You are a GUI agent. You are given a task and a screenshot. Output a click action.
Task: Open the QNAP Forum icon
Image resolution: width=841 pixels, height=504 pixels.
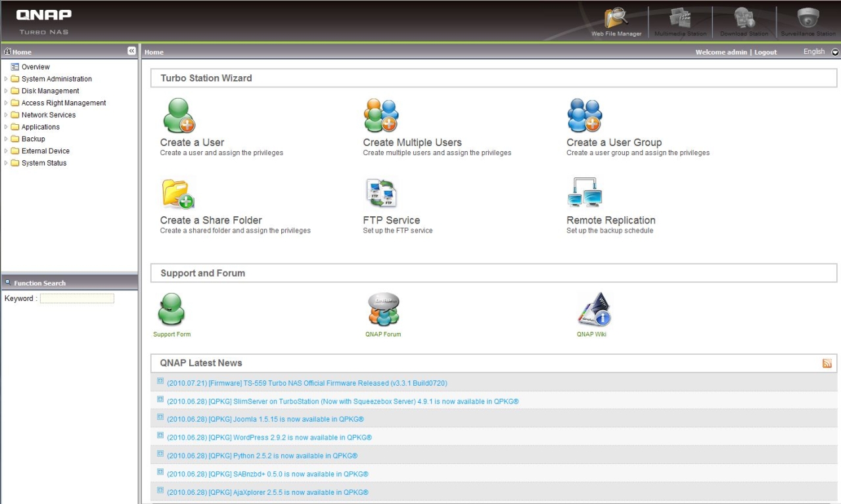pyautogui.click(x=384, y=309)
